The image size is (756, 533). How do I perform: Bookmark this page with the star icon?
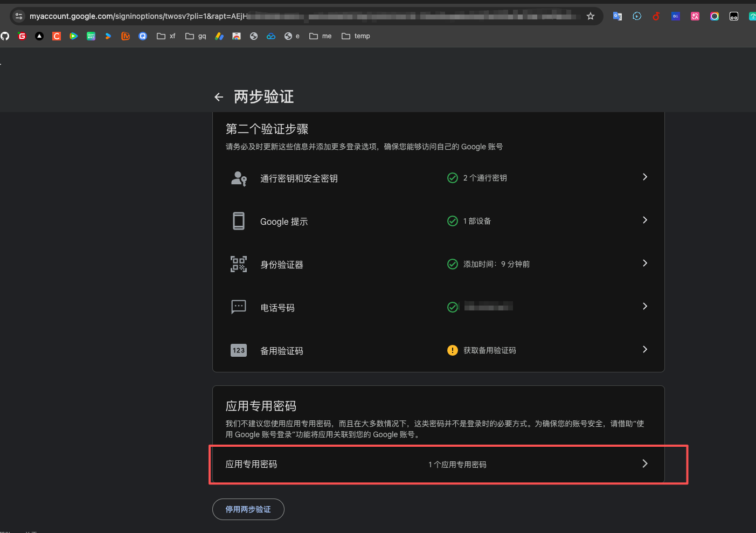(x=591, y=16)
